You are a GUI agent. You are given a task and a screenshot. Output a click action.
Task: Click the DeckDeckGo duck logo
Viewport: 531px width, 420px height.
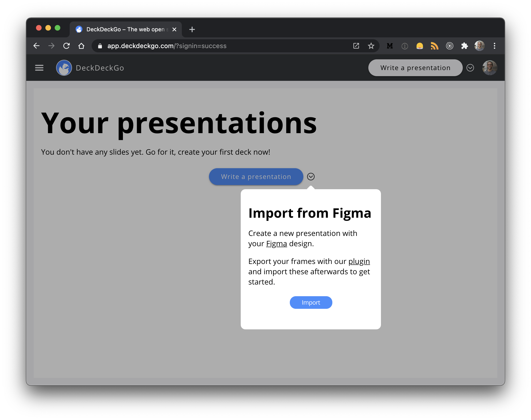[64, 68]
